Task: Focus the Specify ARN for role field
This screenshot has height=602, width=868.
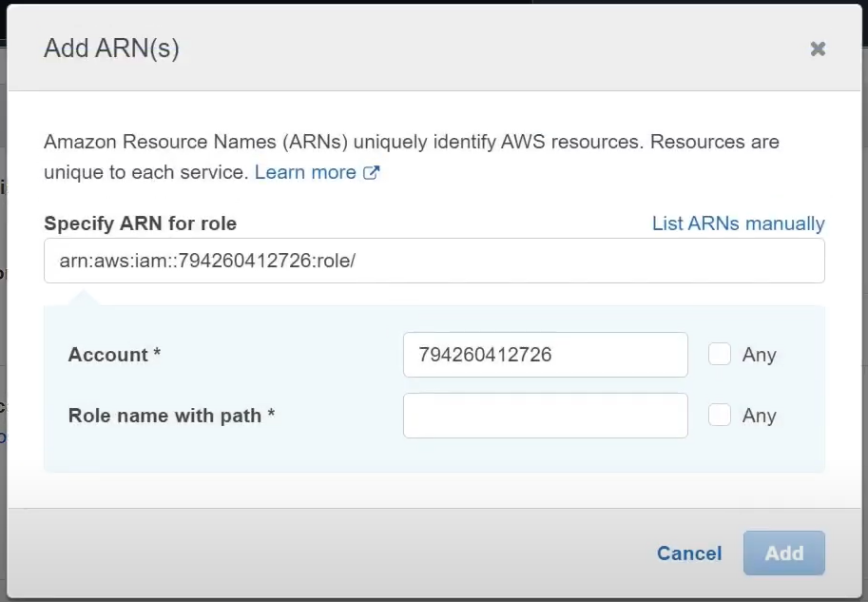Action: pos(434,261)
